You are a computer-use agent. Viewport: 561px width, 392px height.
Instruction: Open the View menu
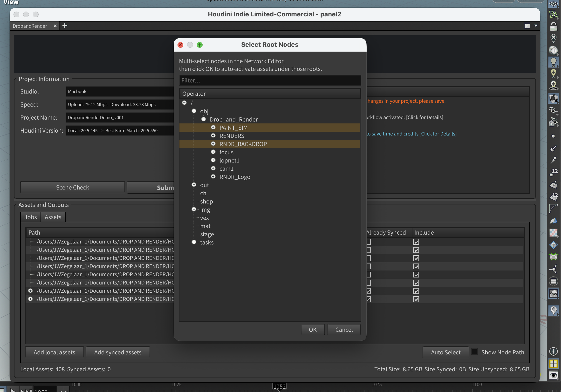coord(11,3)
